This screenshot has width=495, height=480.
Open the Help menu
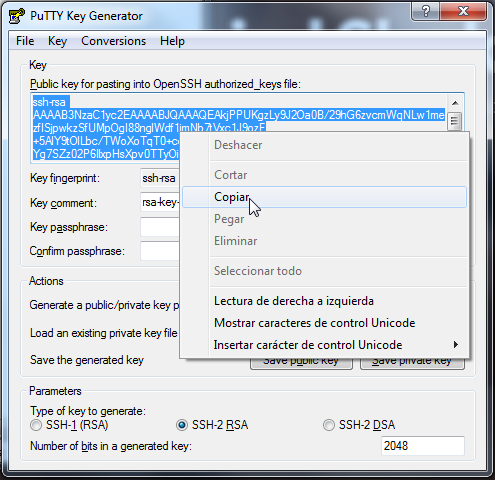172,41
